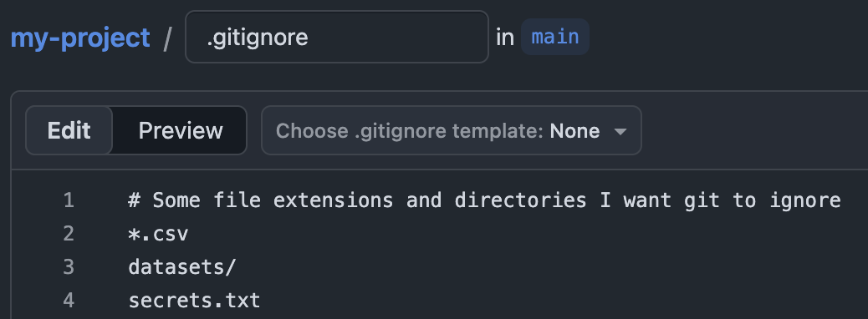Select line number 4 in the gutter
This screenshot has width=868, height=319.
[68, 300]
